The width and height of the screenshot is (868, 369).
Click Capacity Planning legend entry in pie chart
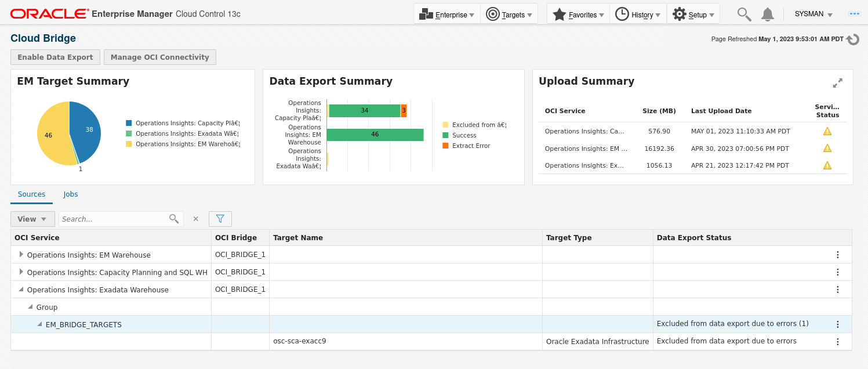click(x=183, y=123)
